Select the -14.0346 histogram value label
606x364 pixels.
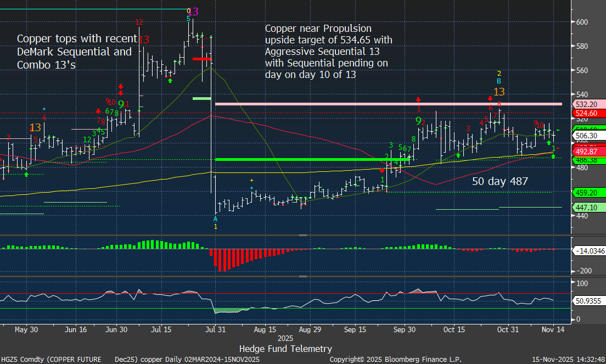tap(589, 251)
